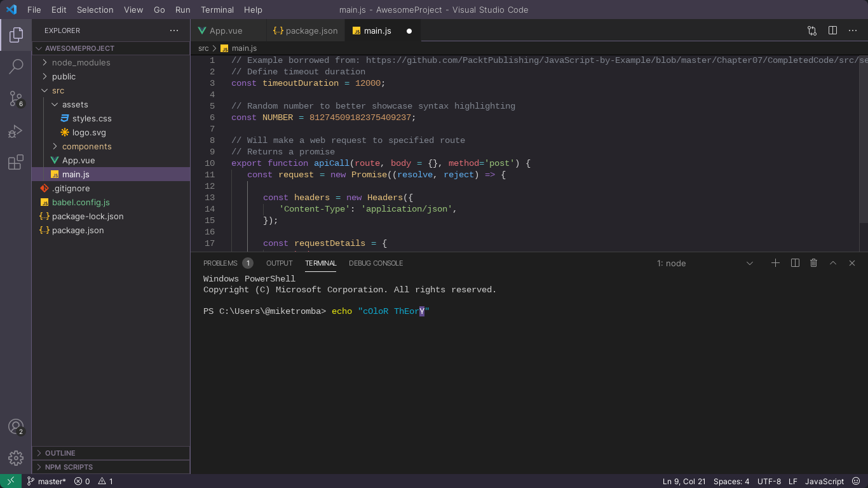Open the Accounts menu icon
Screen dimensions: 868x488
tap(16, 427)
